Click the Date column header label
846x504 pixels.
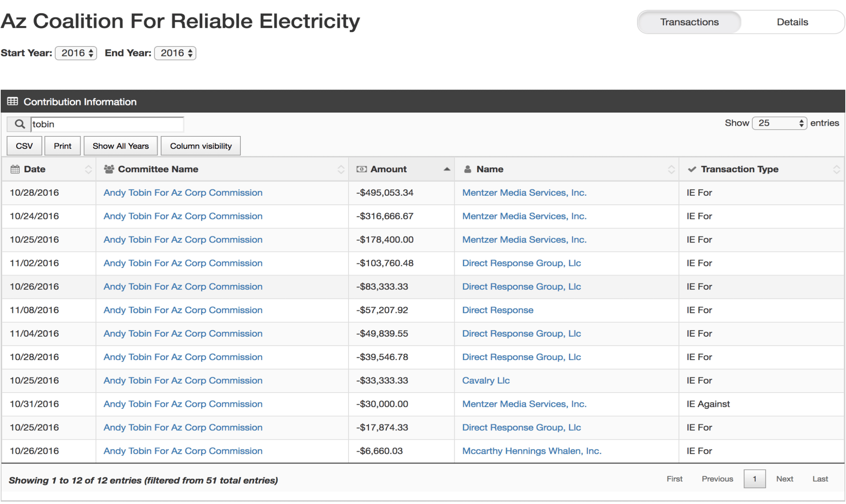(35, 169)
